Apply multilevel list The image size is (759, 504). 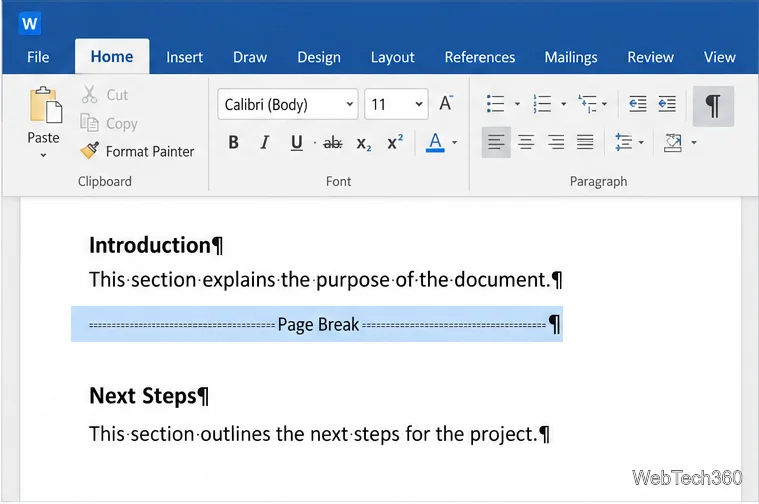[x=587, y=104]
